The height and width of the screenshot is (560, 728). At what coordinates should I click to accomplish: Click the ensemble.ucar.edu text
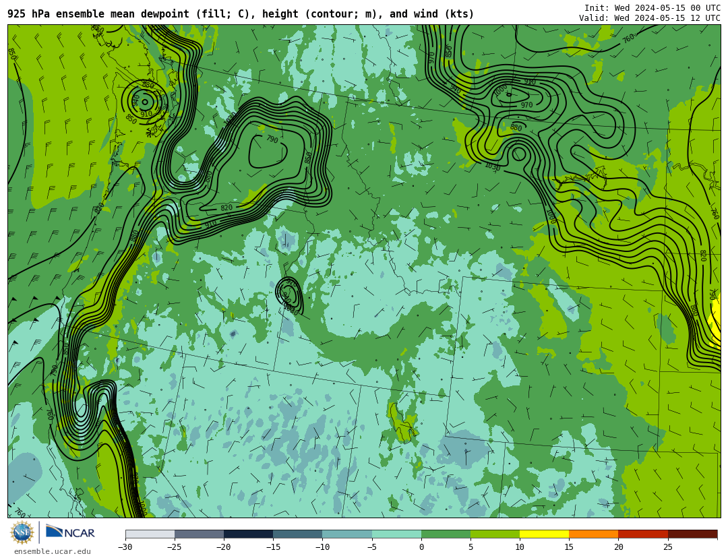[x=53, y=552]
